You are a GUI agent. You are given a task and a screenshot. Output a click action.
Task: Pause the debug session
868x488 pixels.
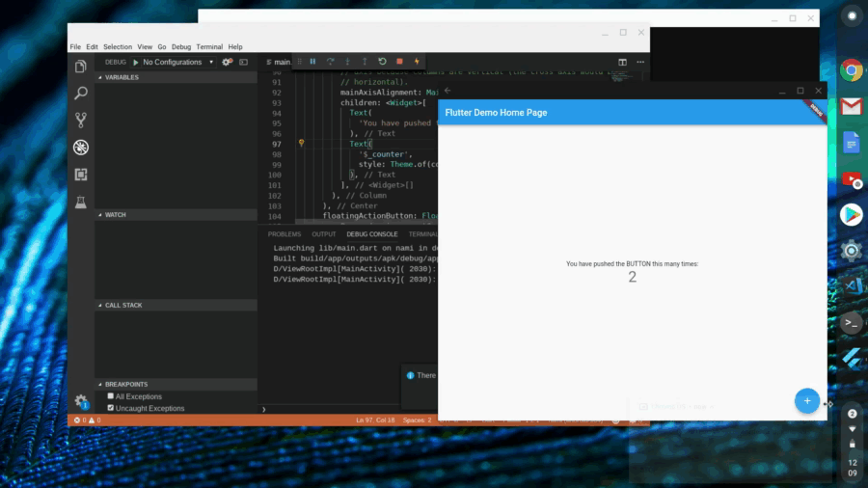point(312,62)
